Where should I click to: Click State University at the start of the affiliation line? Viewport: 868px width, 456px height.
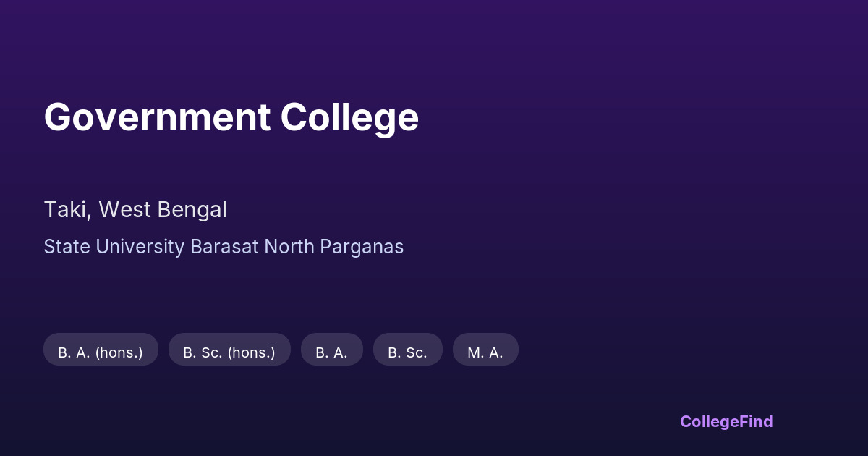coord(114,247)
